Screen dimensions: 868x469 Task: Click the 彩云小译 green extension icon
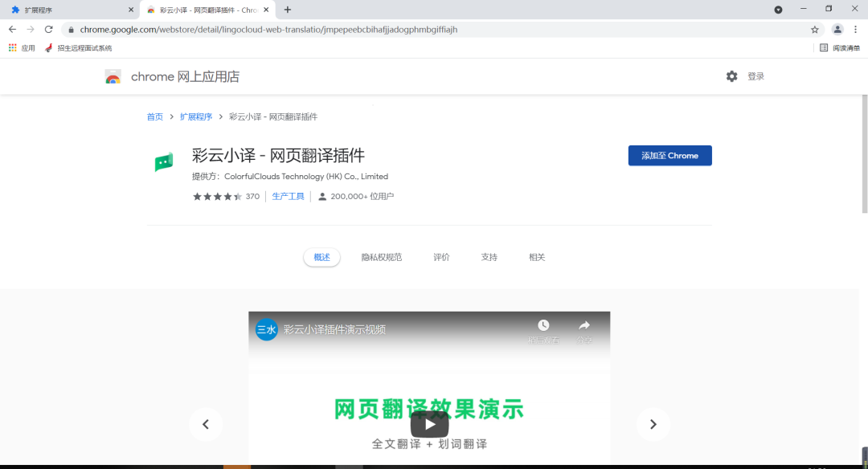(164, 162)
